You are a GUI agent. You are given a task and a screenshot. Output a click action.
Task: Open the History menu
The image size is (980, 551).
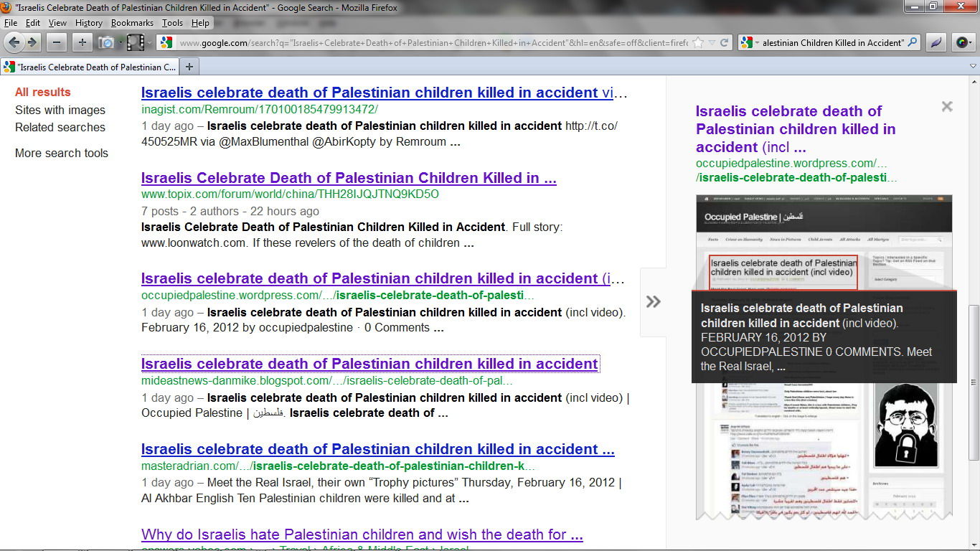tap(89, 23)
